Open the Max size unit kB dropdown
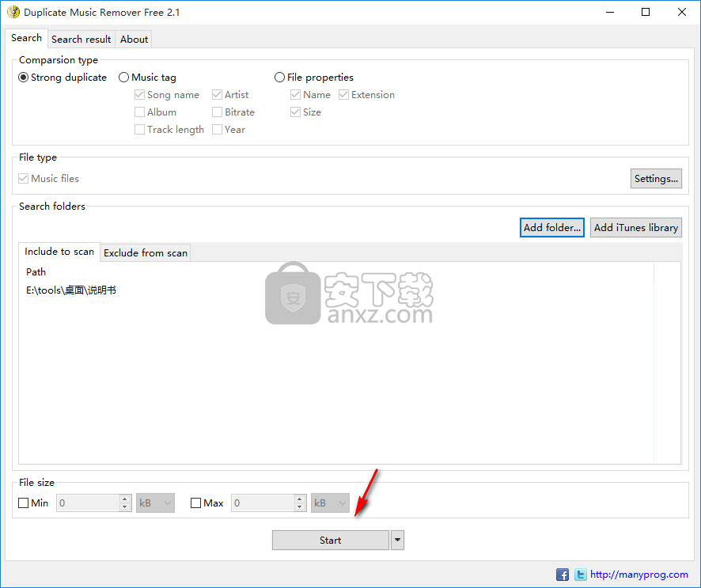701x588 pixels. click(x=330, y=503)
